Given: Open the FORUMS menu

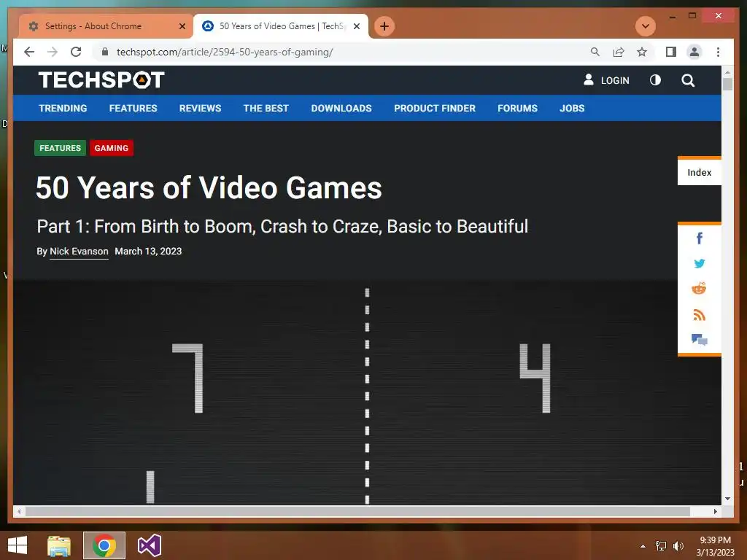Looking at the screenshot, I should (517, 108).
